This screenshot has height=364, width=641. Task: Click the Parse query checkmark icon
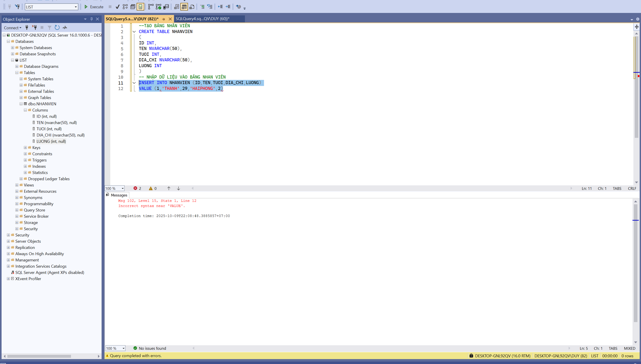pyautogui.click(x=117, y=7)
